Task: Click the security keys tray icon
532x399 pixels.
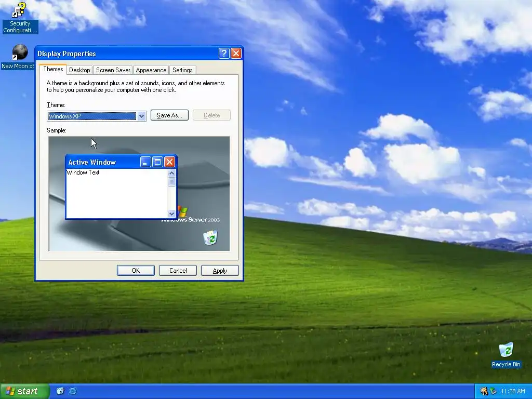Action: pos(484,391)
